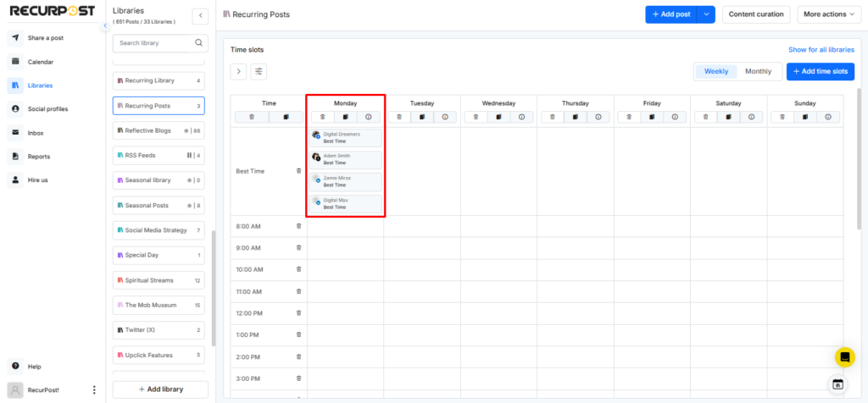Open Share a post page
Image resolution: width=868 pixels, height=403 pixels.
(x=46, y=38)
